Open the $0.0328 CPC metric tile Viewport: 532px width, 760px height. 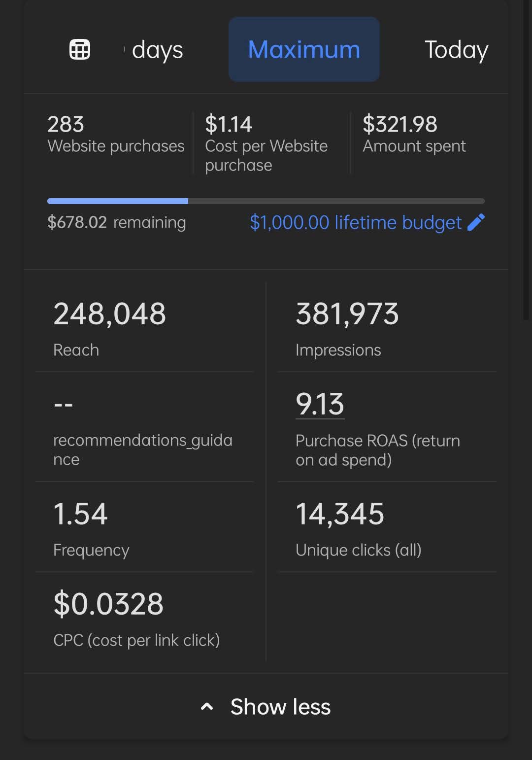144,618
